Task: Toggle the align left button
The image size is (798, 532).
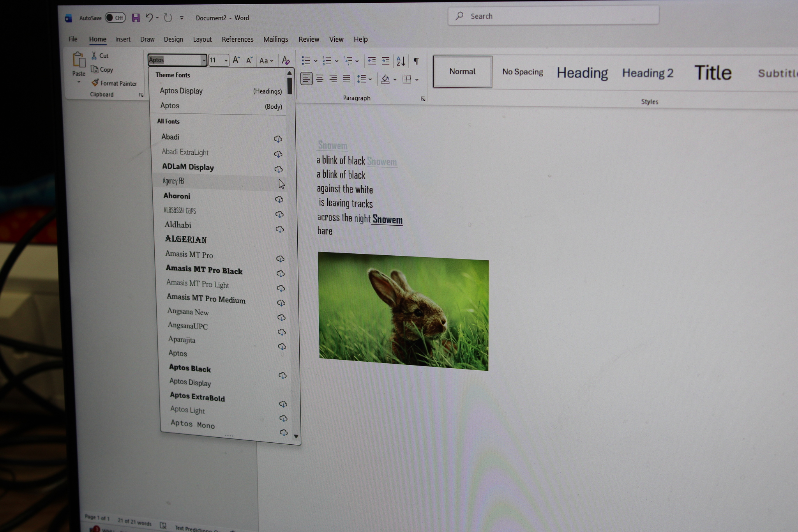Action: click(307, 79)
